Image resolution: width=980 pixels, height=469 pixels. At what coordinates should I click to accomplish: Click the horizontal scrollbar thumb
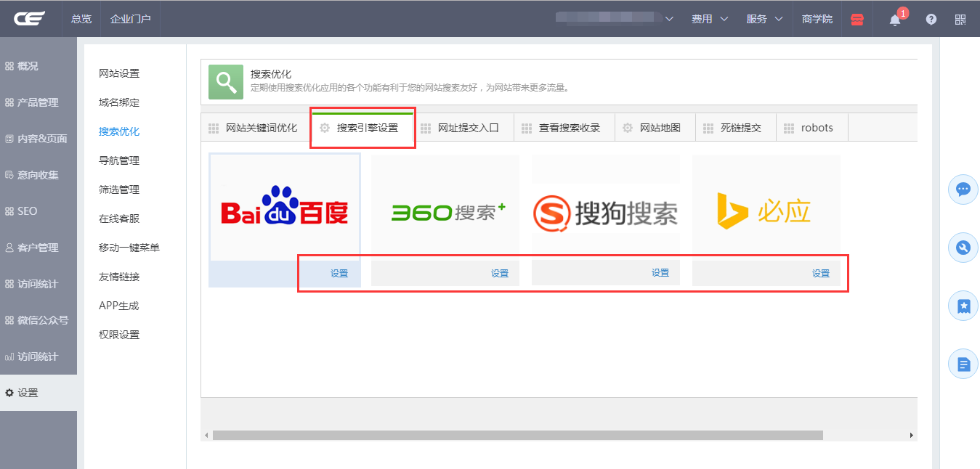pyautogui.click(x=518, y=435)
